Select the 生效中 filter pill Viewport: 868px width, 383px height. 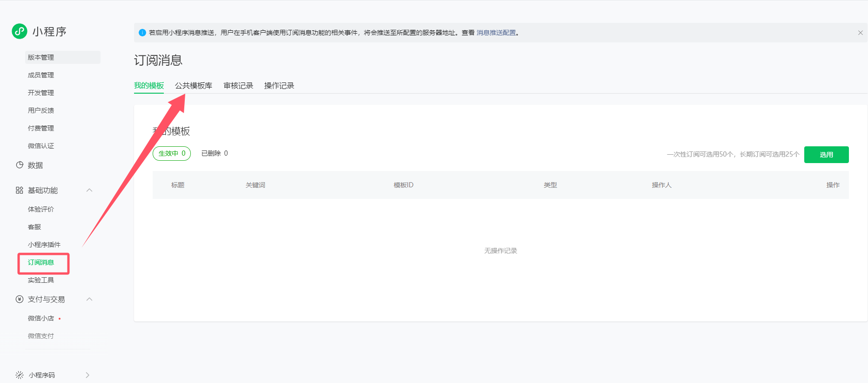tap(172, 153)
